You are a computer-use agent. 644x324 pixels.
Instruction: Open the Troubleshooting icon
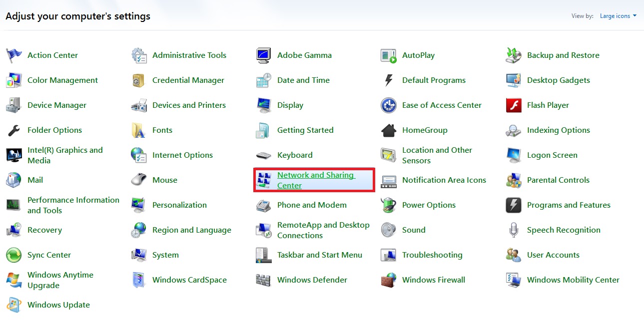389,255
